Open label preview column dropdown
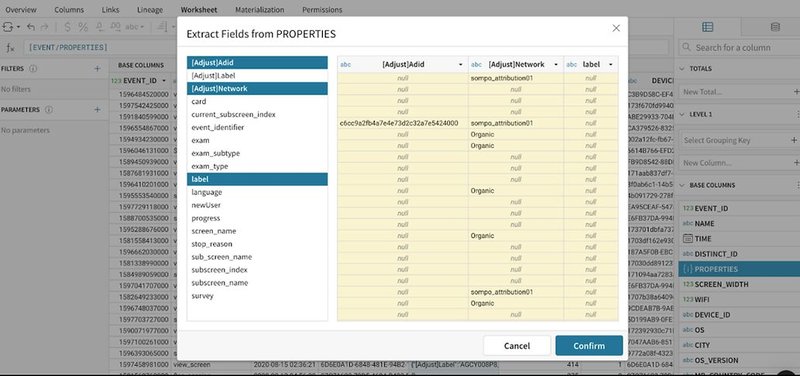This screenshot has height=376, width=800. click(x=610, y=65)
